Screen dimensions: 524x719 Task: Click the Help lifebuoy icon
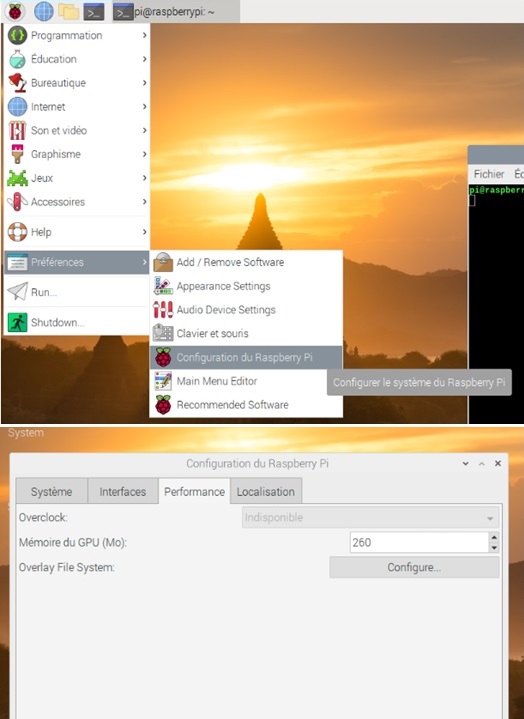pyautogui.click(x=17, y=232)
